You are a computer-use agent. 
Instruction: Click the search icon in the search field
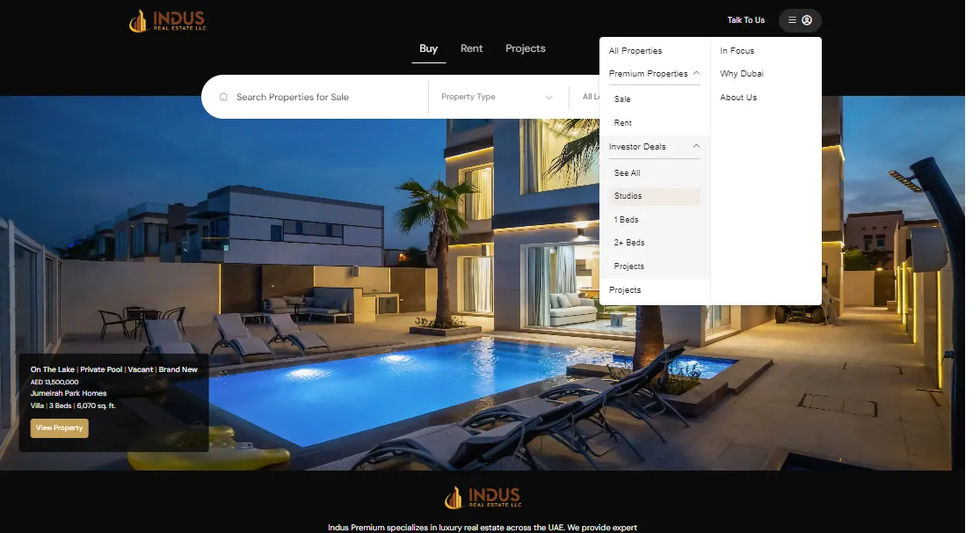[x=223, y=97]
